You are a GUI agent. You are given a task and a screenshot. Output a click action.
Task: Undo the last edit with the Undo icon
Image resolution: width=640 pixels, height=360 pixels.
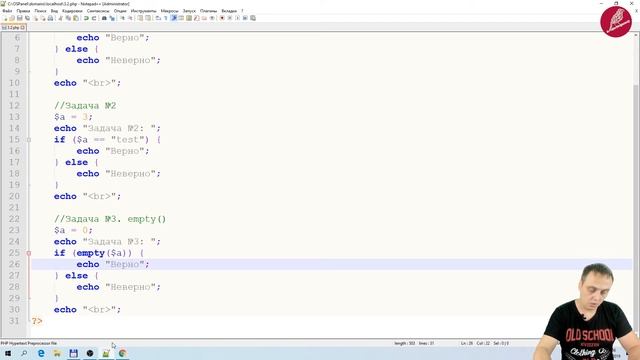click(x=86, y=18)
